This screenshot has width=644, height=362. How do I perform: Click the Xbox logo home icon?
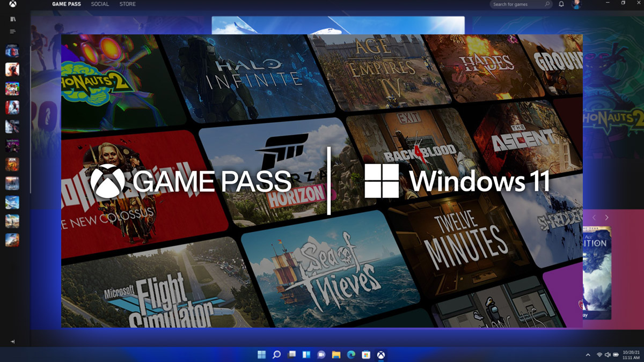pos(12,4)
